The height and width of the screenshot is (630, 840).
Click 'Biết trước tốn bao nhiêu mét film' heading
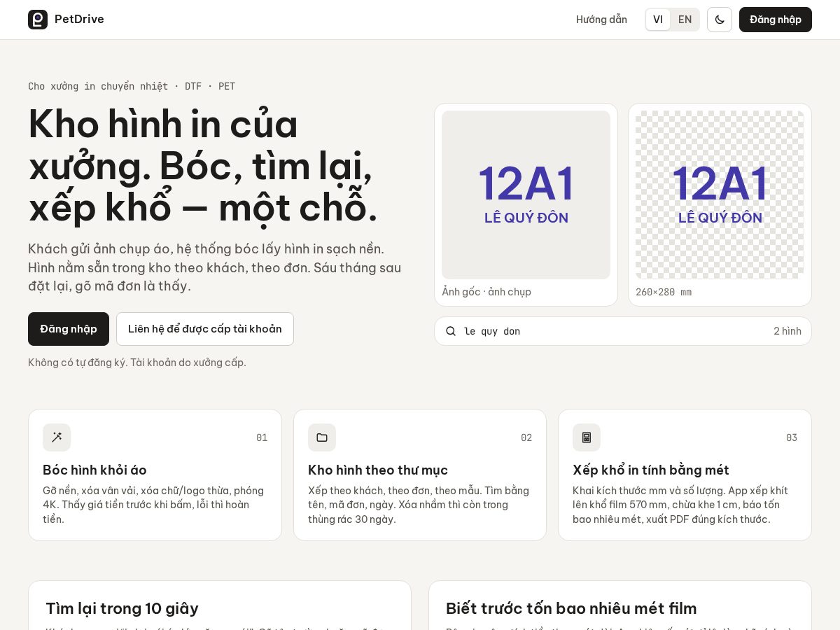coord(571,608)
